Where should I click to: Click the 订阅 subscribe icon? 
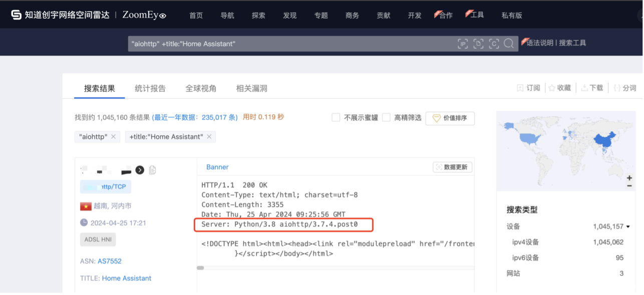click(x=520, y=88)
